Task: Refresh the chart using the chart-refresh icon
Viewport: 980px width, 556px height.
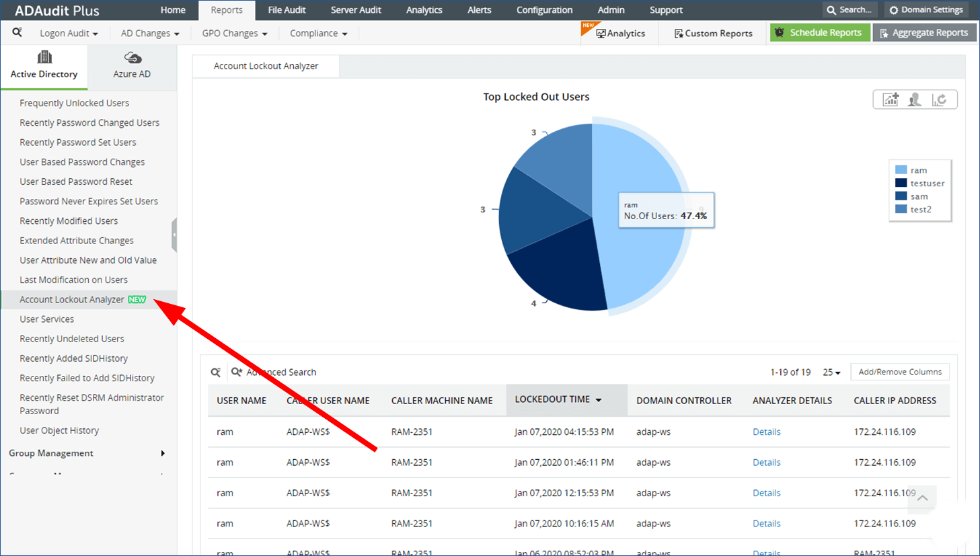Action: [940, 99]
